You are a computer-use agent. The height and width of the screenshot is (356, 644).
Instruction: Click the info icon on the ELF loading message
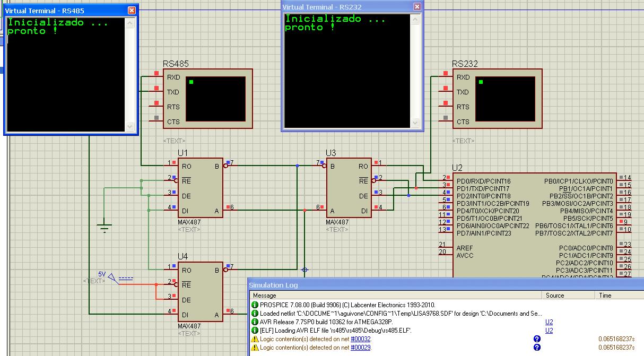pyautogui.click(x=254, y=330)
